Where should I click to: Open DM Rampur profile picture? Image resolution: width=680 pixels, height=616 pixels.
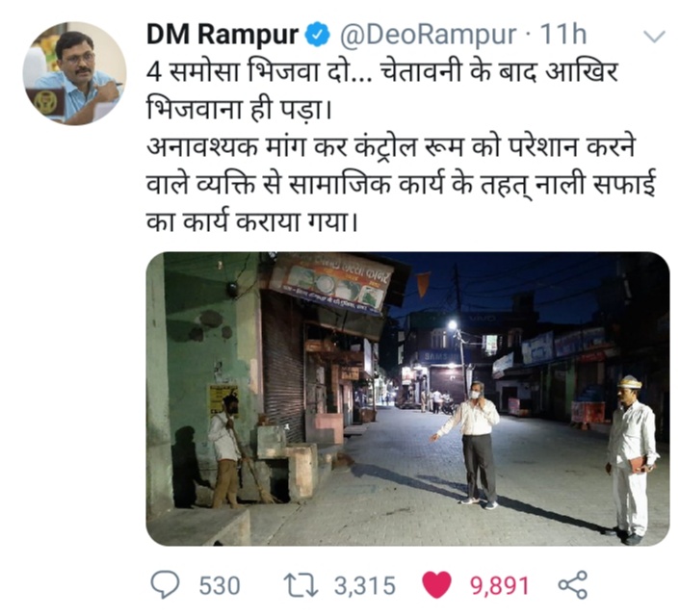coord(74,73)
